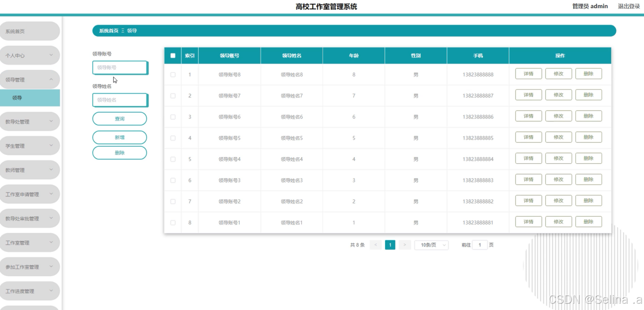The image size is (644, 310).
Task: Click the 年龄 column header
Action: [x=354, y=56]
